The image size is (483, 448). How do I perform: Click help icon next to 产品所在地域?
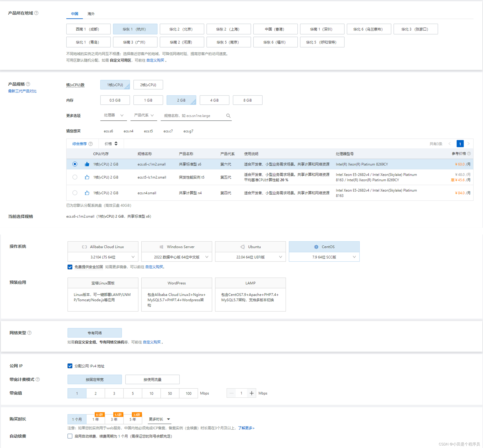36,13
